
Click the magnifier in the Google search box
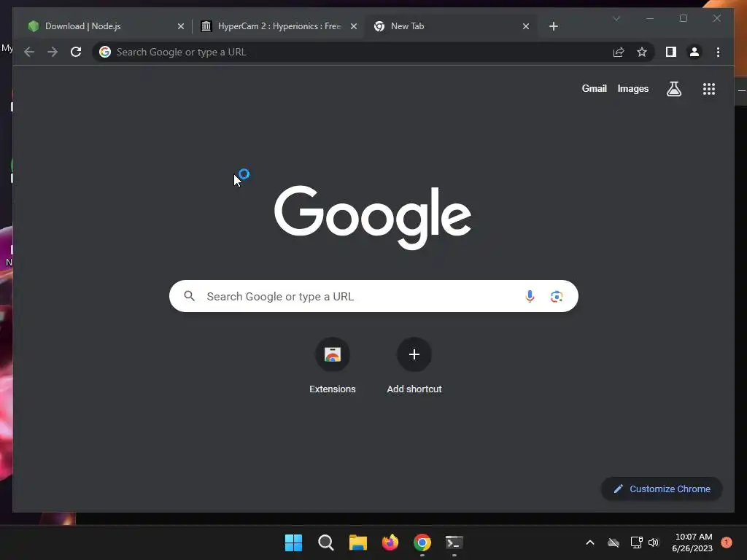point(189,296)
